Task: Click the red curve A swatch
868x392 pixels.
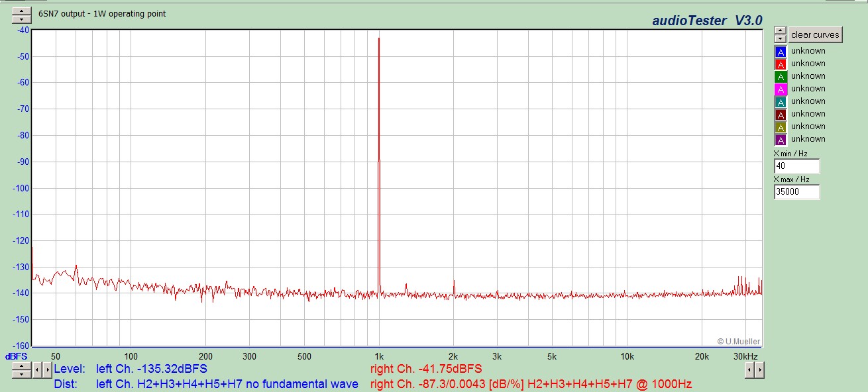Action: 781,64
